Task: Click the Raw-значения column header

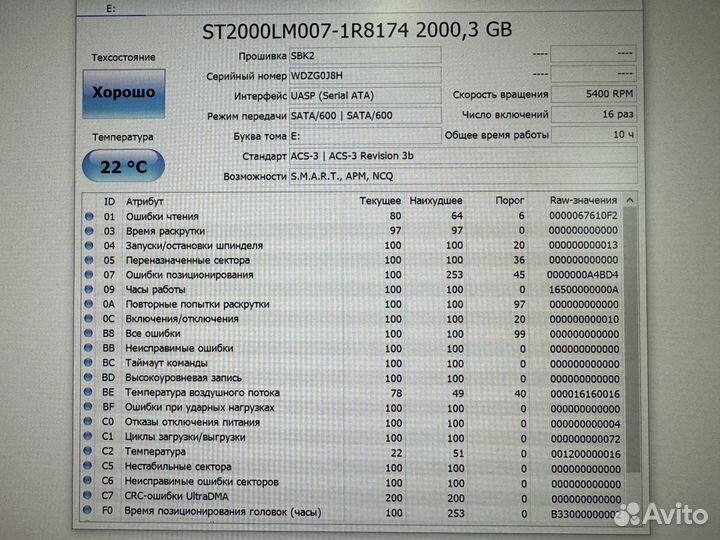Action: [x=583, y=200]
